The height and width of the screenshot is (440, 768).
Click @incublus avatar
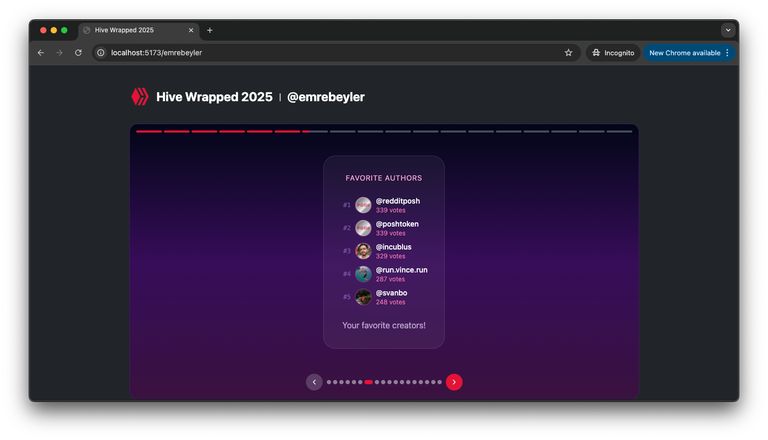363,251
